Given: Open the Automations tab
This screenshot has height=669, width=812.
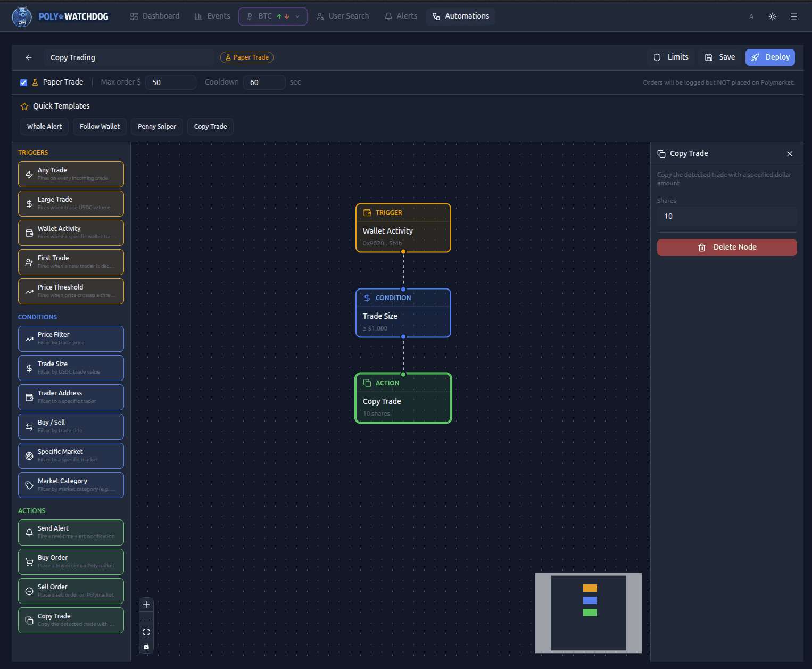Looking at the screenshot, I should click(461, 16).
